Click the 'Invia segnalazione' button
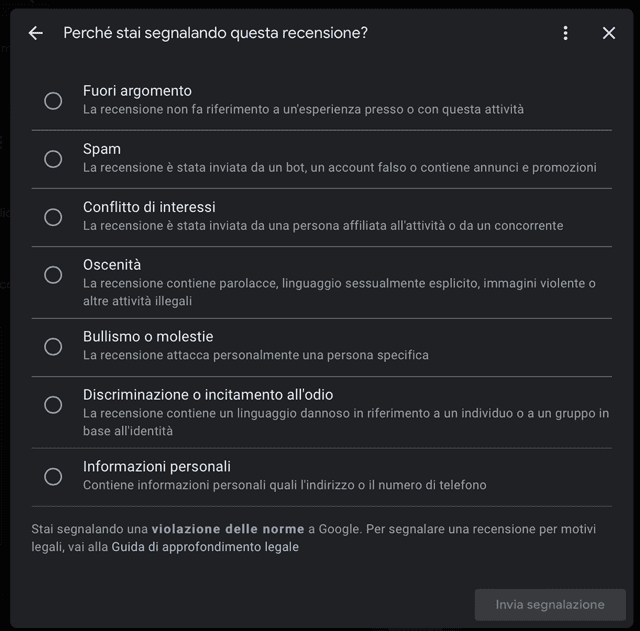 click(x=550, y=604)
